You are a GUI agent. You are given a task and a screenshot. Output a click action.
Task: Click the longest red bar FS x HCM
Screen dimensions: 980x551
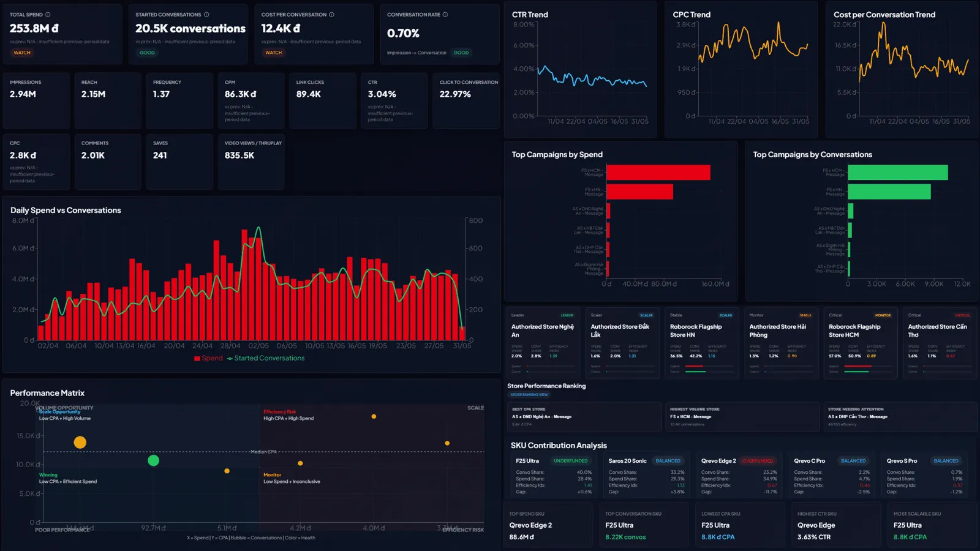[658, 173]
